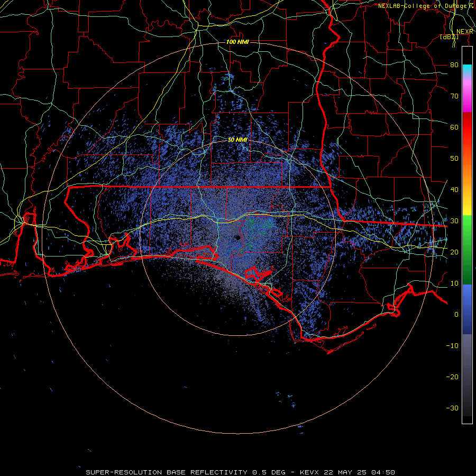Click the -30 value on the dBZ scale
Screen dimensions: 476x476
pyautogui.click(x=452, y=408)
